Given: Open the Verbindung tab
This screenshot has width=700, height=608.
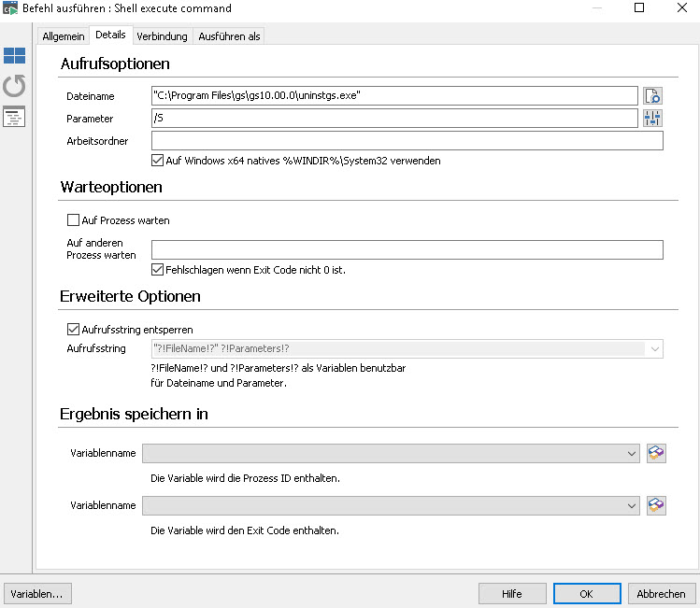Looking at the screenshot, I should click(162, 36).
